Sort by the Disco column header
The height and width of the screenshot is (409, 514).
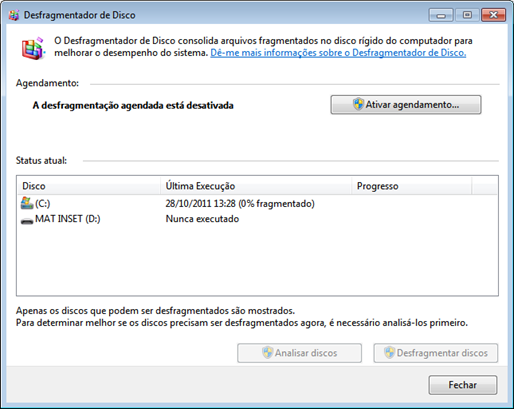coord(89,186)
